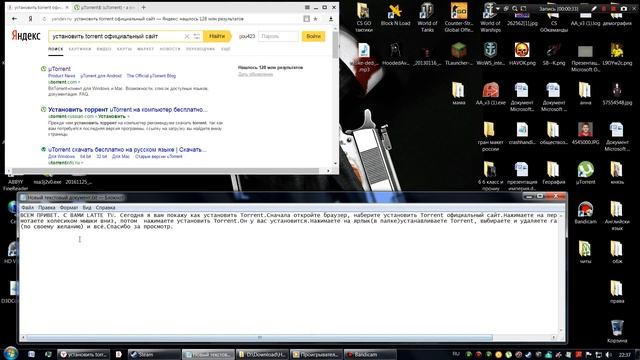Click the yellow Найти search button
This screenshot has height=360, width=640.
(x=217, y=36)
